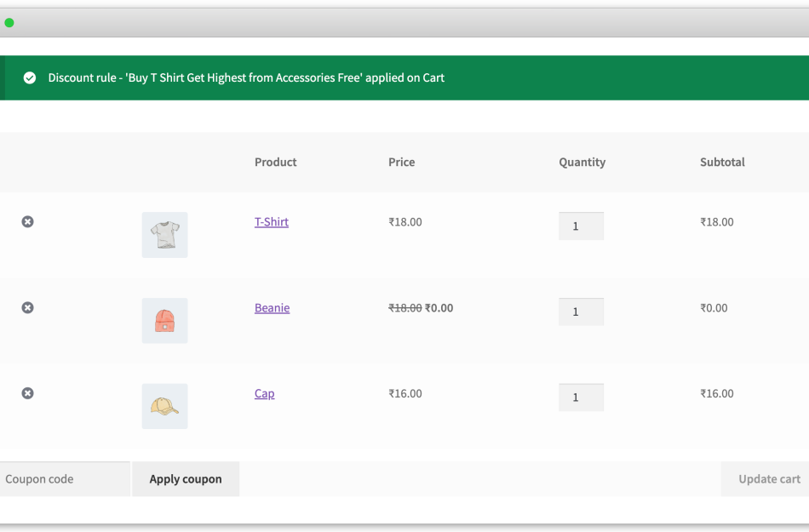Screen dimensions: 809x532
Task: Remove the T-Shirt from the cart
Action: [27, 222]
